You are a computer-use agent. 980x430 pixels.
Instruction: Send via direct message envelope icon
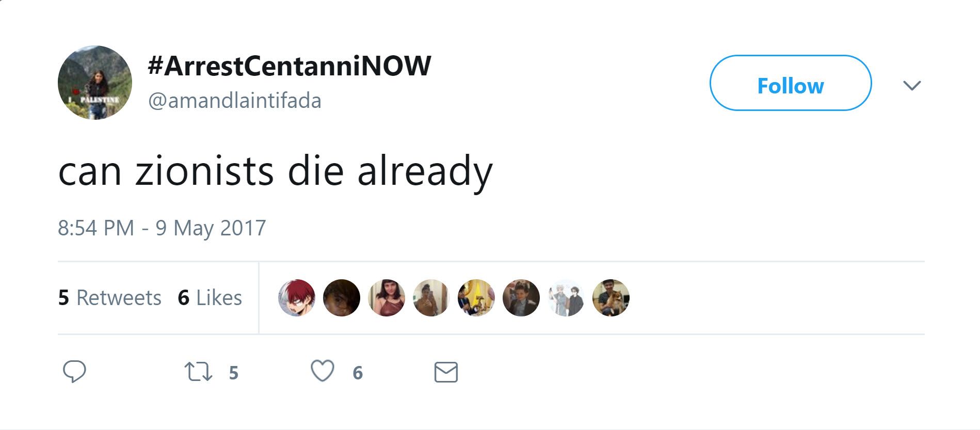point(446,372)
